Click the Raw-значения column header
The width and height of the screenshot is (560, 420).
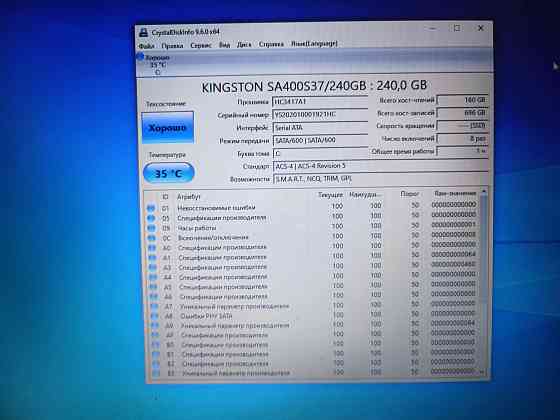pyautogui.click(x=455, y=193)
